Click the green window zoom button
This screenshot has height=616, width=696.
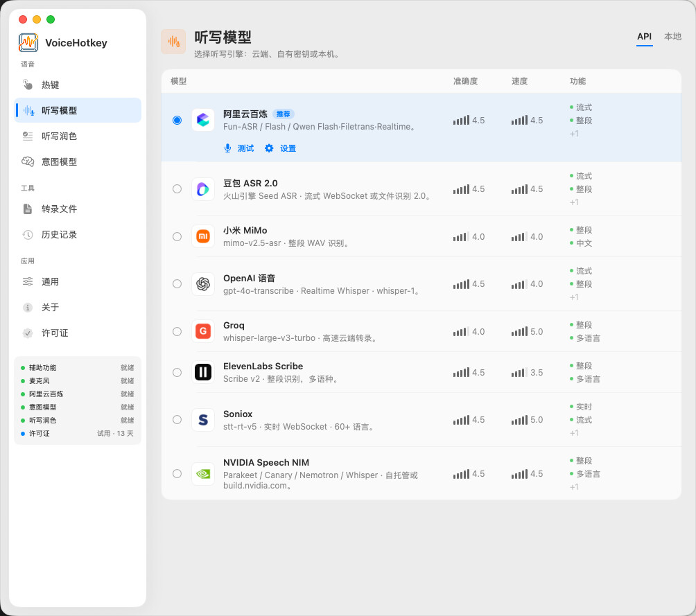pyautogui.click(x=51, y=19)
